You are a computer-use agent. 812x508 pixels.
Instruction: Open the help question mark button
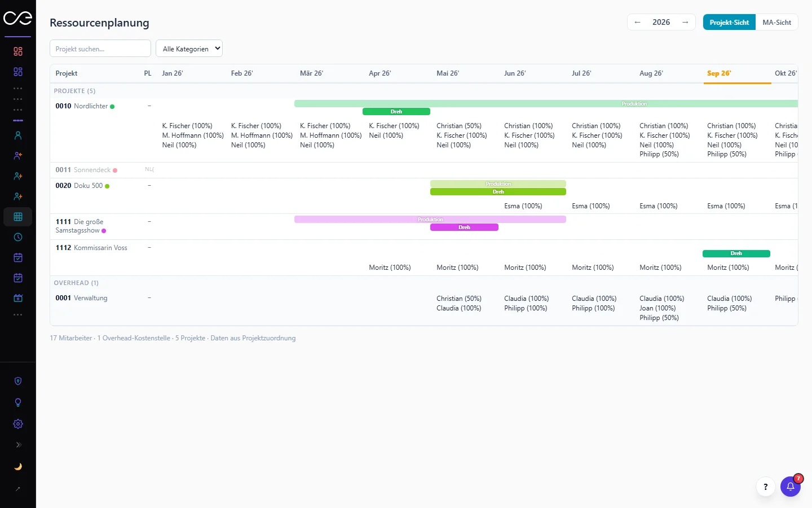pyautogui.click(x=765, y=487)
